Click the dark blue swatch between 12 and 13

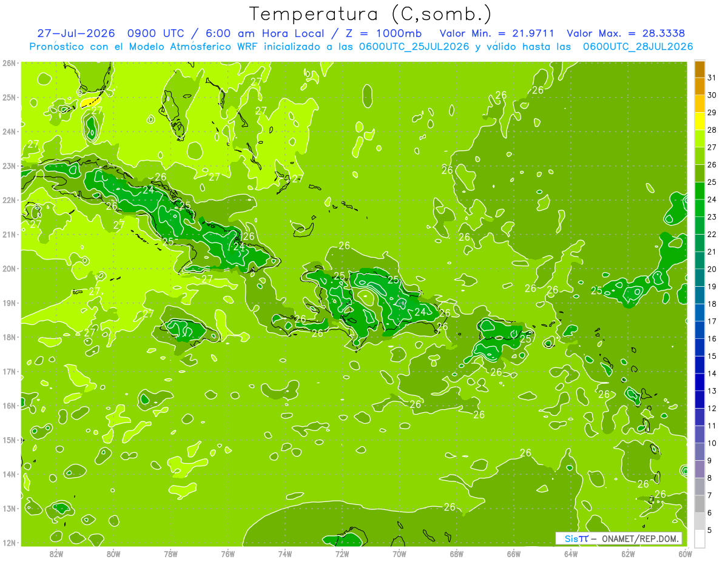pyautogui.click(x=699, y=400)
